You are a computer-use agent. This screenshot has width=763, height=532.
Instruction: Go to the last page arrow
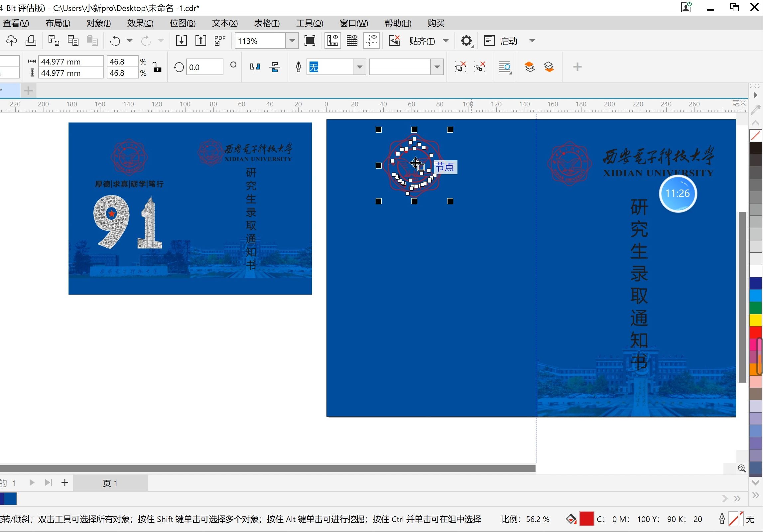coord(49,482)
